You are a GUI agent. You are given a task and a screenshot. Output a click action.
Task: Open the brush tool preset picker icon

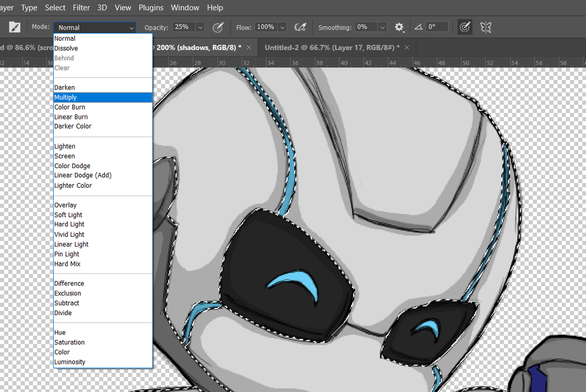pos(15,27)
